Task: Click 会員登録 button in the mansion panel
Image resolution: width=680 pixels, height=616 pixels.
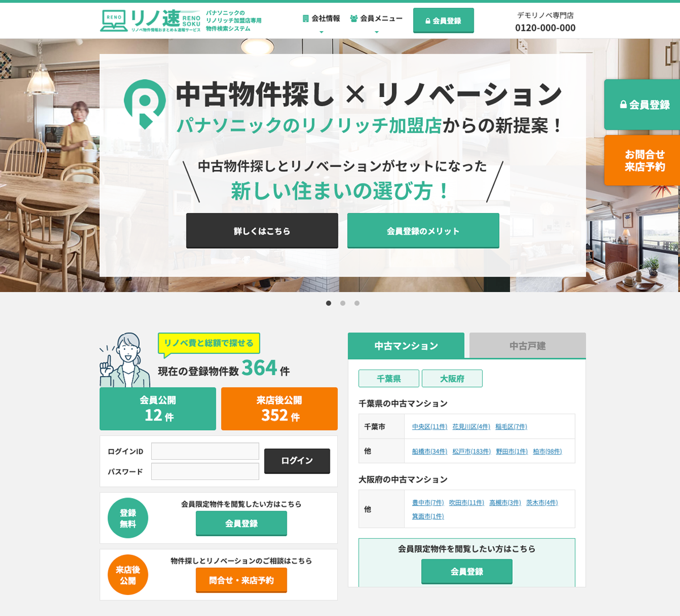Action: (467, 571)
